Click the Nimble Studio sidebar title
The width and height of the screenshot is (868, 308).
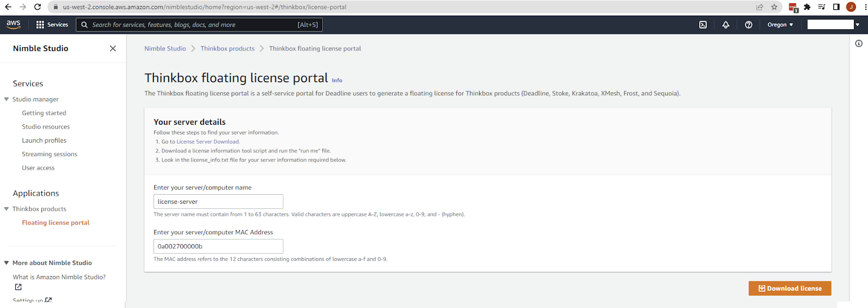coord(41,48)
